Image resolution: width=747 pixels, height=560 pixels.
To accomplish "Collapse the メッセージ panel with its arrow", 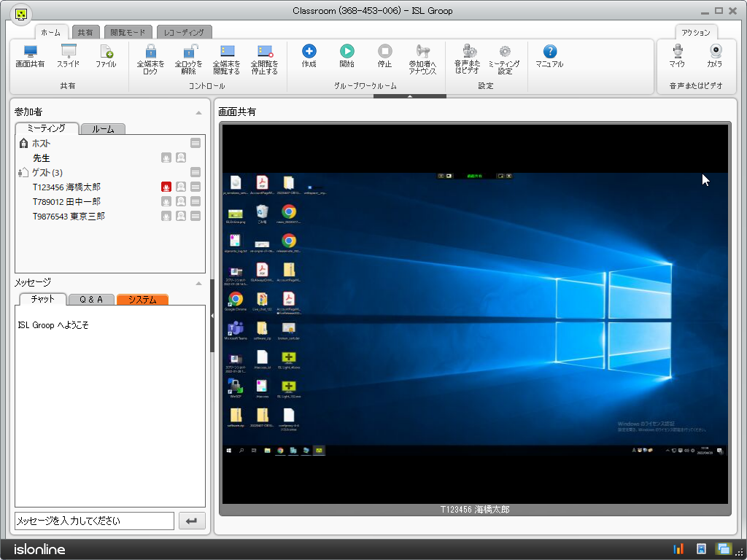I will point(198,283).
